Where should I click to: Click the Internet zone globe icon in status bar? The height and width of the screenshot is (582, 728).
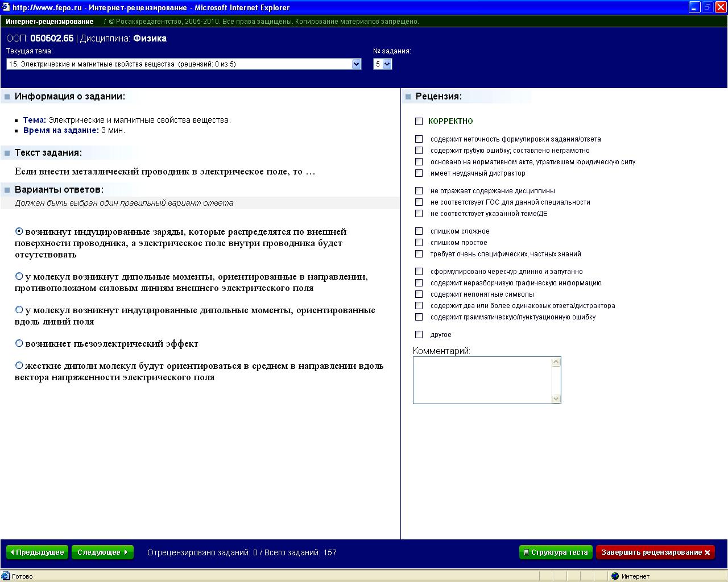tap(615, 576)
